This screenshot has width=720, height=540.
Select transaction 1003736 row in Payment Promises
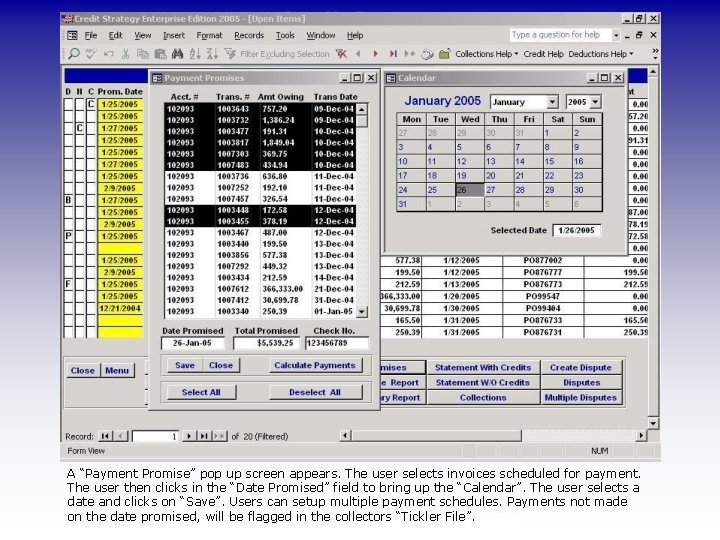click(260, 176)
